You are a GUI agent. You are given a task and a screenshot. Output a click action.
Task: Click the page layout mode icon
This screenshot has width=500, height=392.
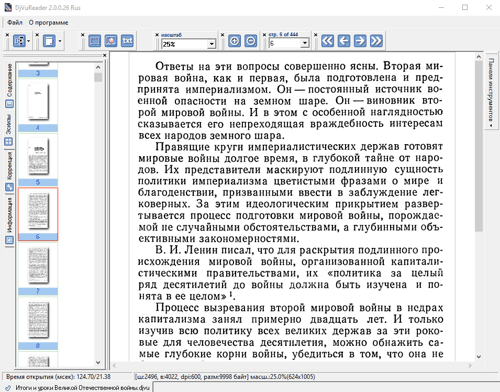(19, 41)
